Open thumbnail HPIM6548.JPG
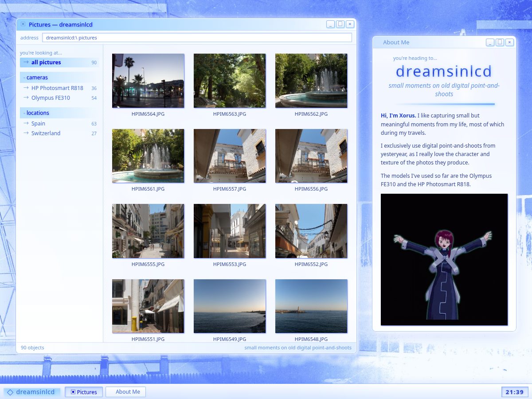The image size is (532, 399). (311, 306)
